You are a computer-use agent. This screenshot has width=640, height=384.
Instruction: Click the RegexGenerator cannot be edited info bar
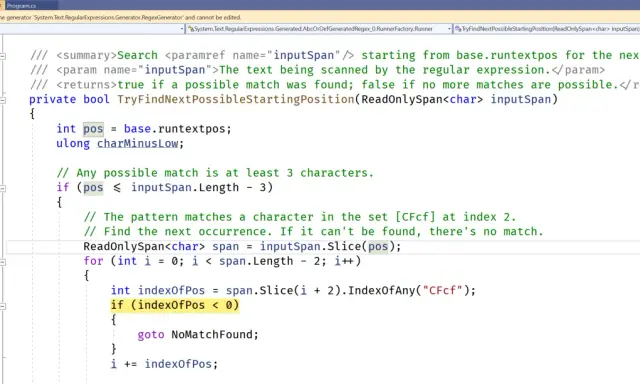320,18
